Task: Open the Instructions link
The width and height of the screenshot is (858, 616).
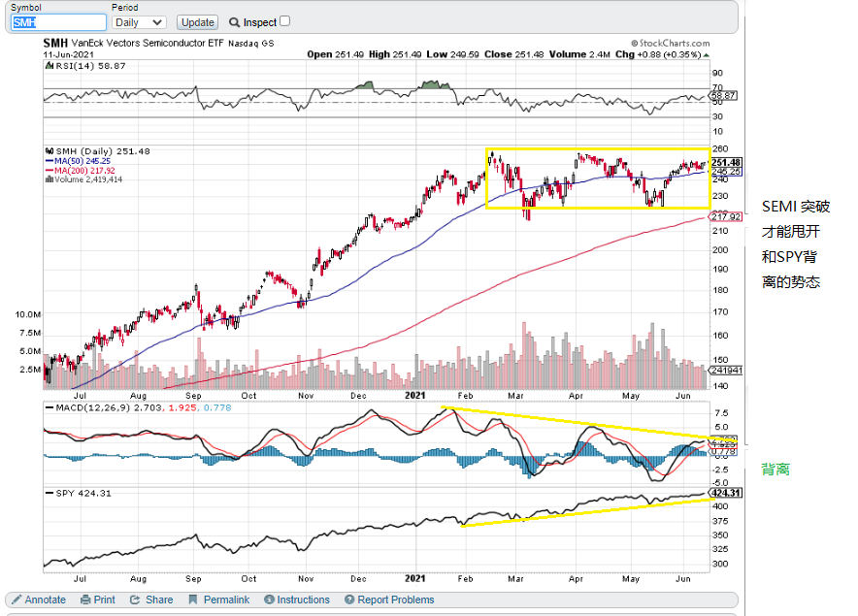Action: pyautogui.click(x=303, y=600)
